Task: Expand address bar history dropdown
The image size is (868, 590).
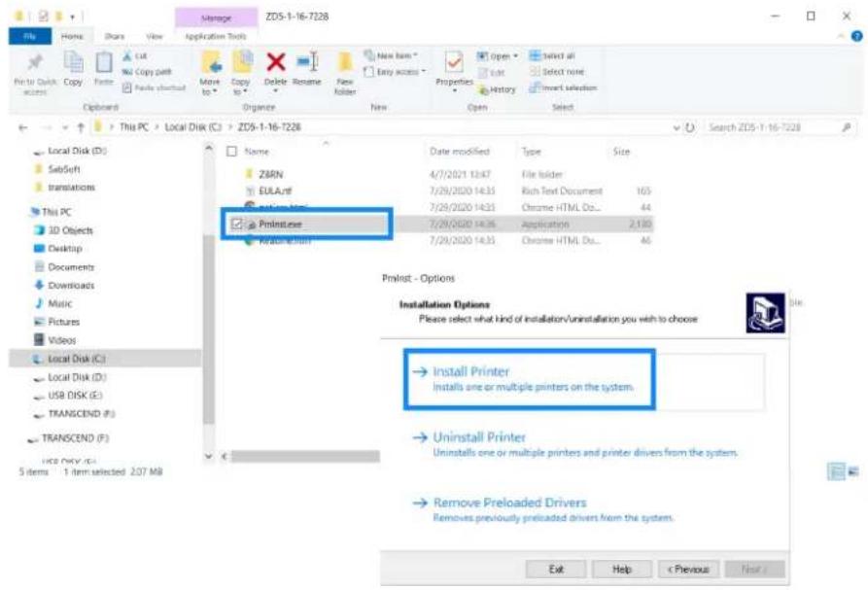Action: tap(676, 128)
